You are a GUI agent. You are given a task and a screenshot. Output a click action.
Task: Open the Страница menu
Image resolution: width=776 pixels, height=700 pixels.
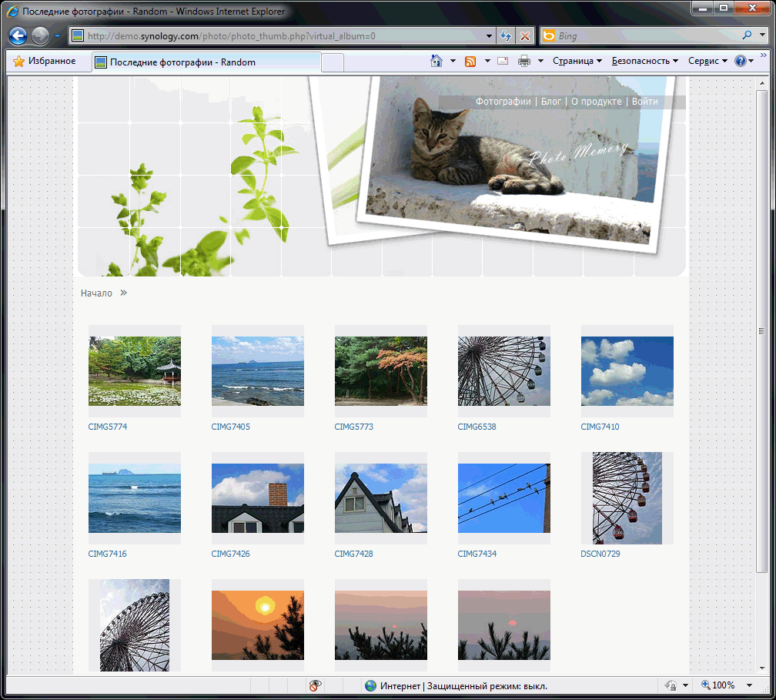pos(577,61)
